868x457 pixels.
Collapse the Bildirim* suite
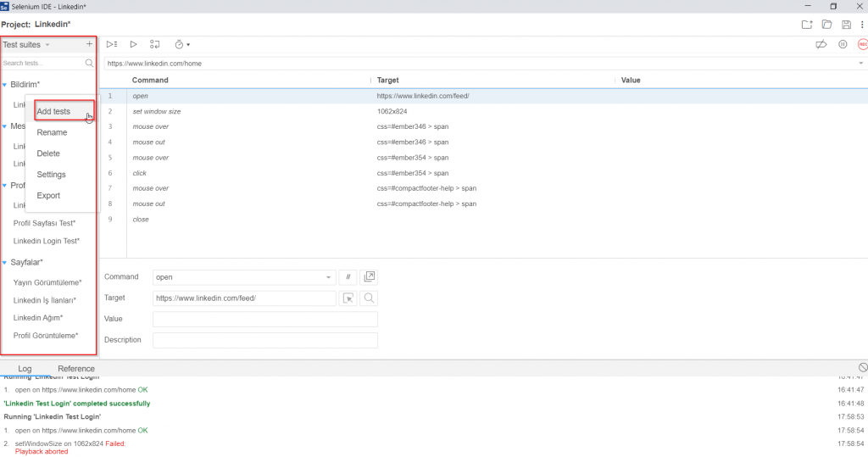click(5, 85)
